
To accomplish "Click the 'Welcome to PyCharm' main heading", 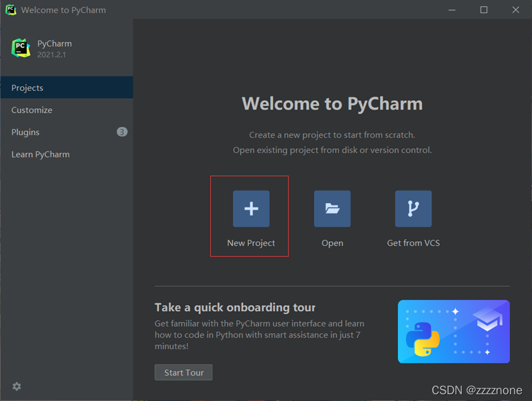I will coord(332,104).
